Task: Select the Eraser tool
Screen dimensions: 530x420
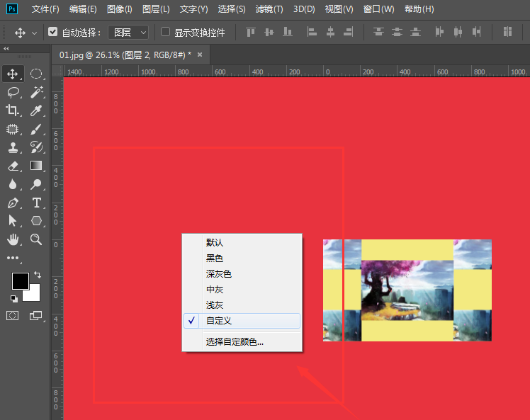Action: coord(13,166)
